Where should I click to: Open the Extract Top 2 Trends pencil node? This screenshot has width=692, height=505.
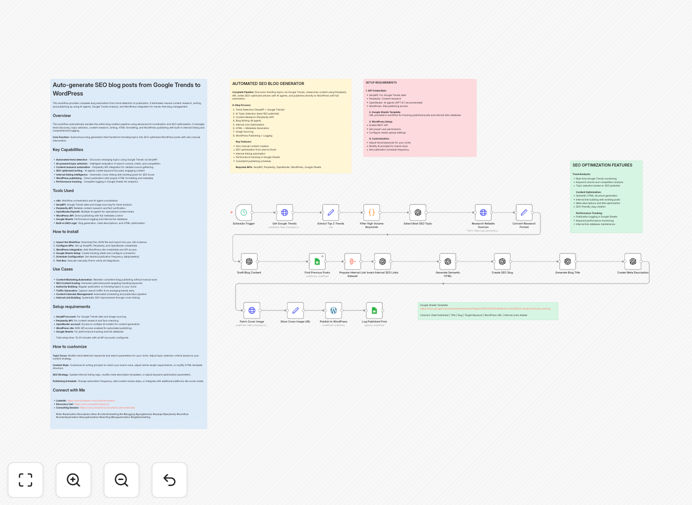tap(331, 212)
